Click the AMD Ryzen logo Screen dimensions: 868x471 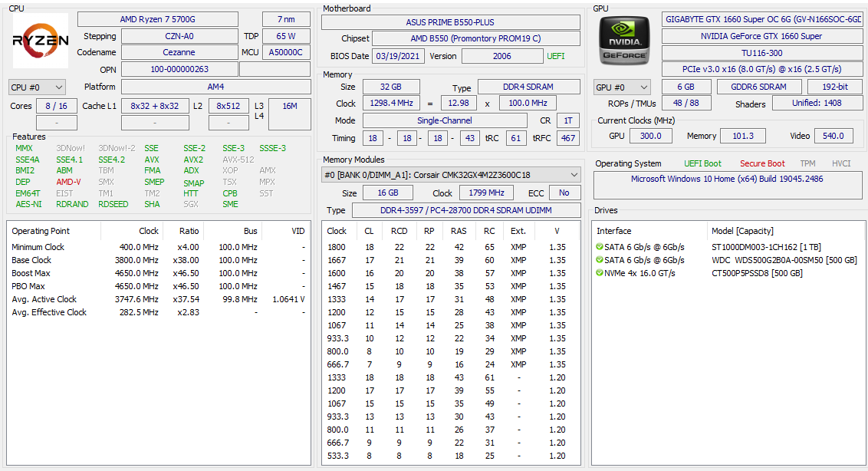tap(41, 41)
